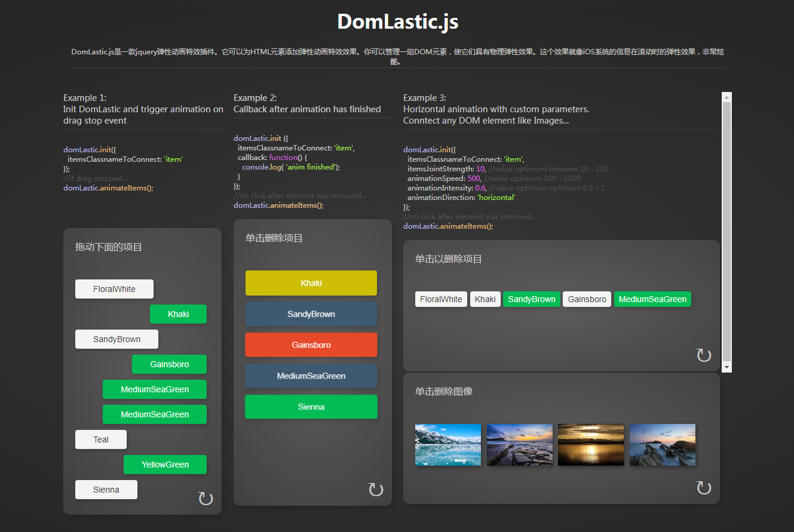
Task: Click the '拖动下面的项目' panel heading
Action: point(109,247)
